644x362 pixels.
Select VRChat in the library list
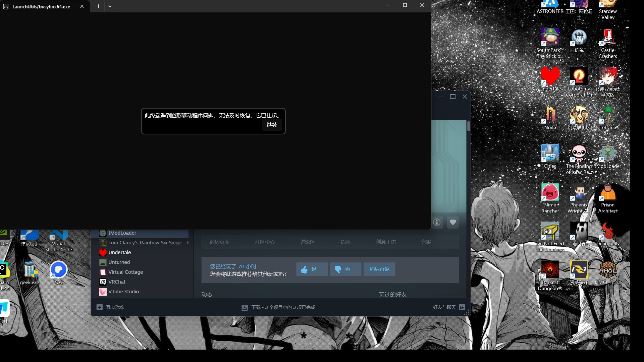[x=117, y=282]
